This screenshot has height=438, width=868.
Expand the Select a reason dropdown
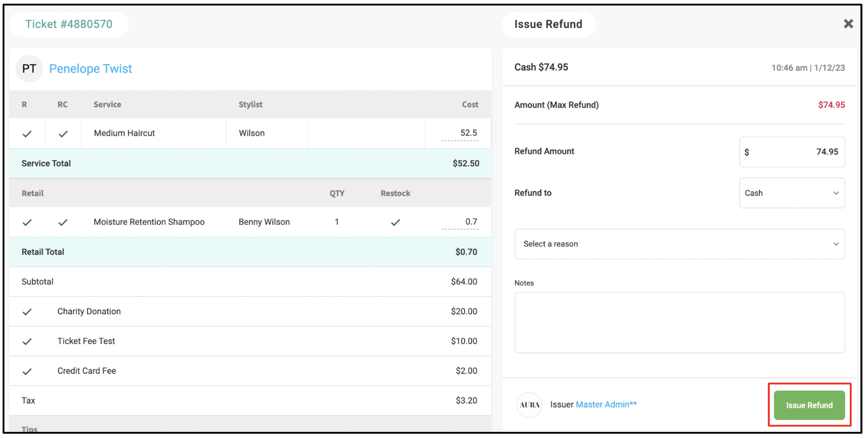[x=679, y=244]
